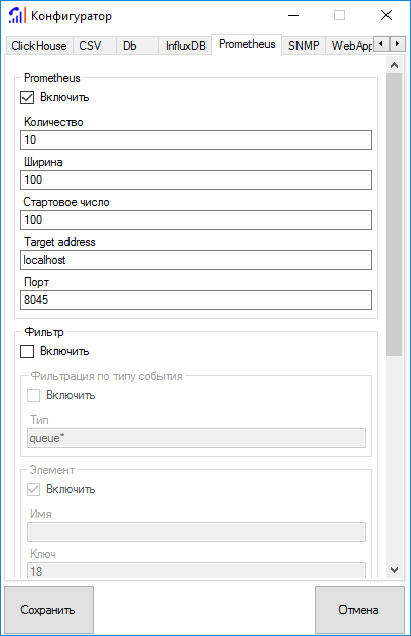Image resolution: width=411 pixels, height=636 pixels.
Task: Go to the SNMP tab
Action: (303, 46)
